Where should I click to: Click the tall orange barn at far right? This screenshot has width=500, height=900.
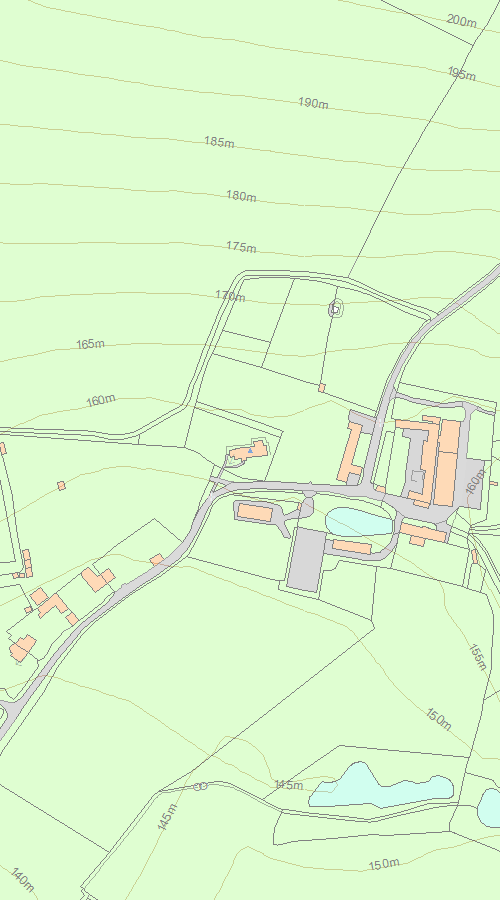[x=447, y=462]
